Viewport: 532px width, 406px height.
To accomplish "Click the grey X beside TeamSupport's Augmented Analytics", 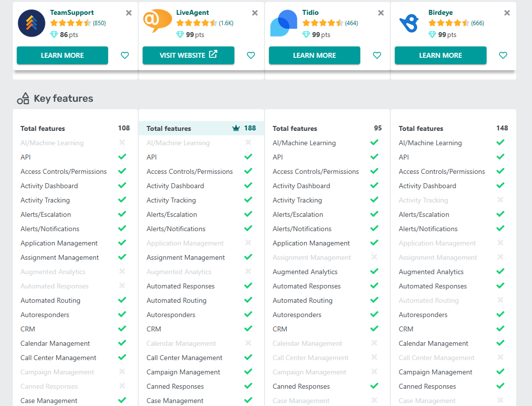I will tap(121, 272).
